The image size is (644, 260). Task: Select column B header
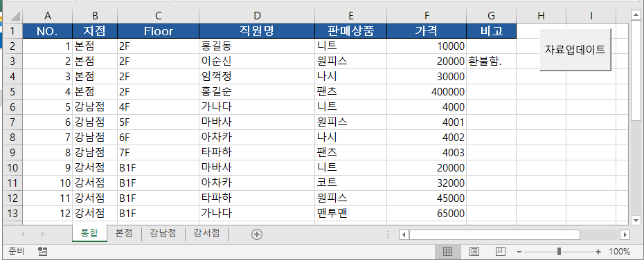95,16
